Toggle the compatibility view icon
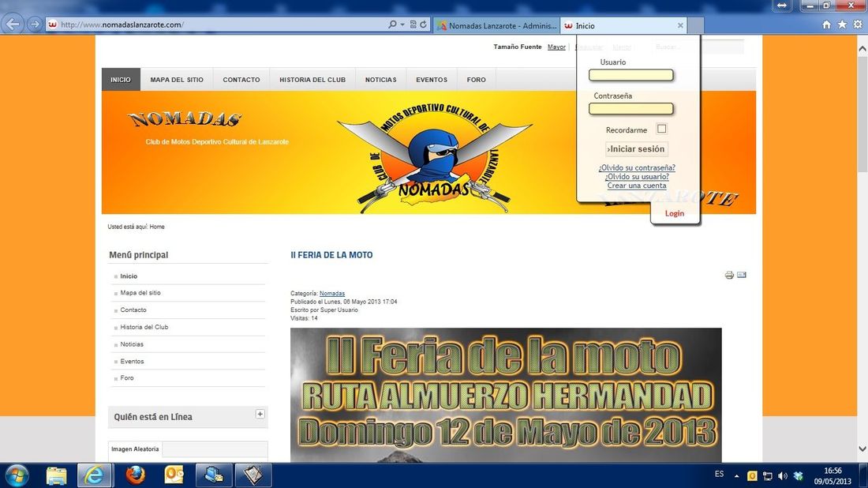The image size is (868, 488). [413, 24]
